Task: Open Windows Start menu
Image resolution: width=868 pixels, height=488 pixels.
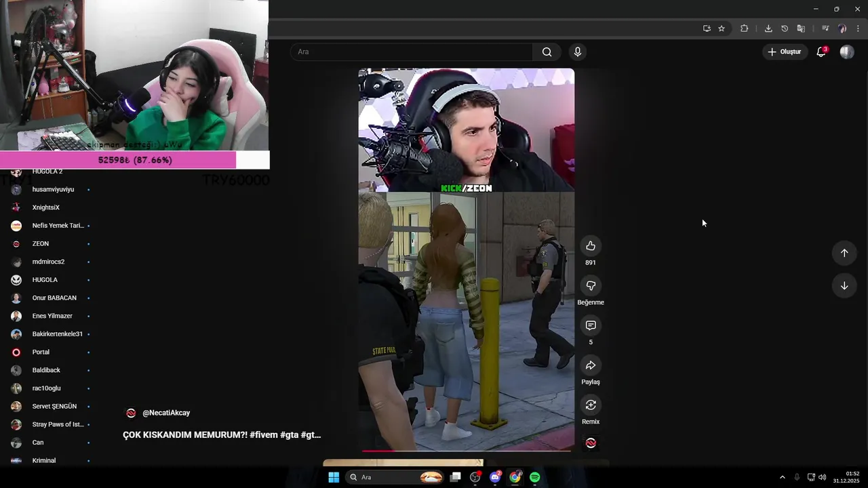Action: [x=334, y=477]
